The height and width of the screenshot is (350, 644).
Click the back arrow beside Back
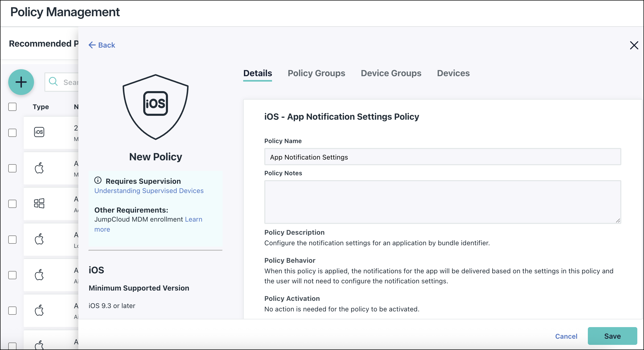point(92,45)
